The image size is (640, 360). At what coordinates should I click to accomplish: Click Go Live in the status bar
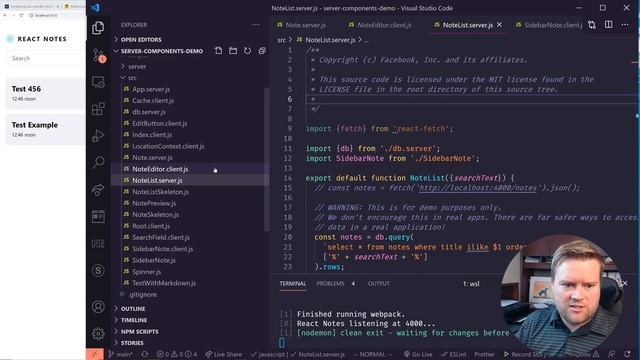418,354
